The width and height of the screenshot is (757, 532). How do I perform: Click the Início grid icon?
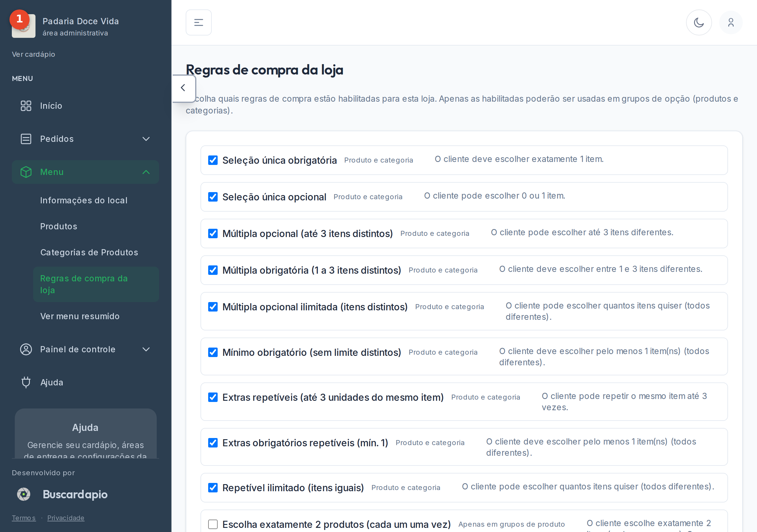pos(26,106)
